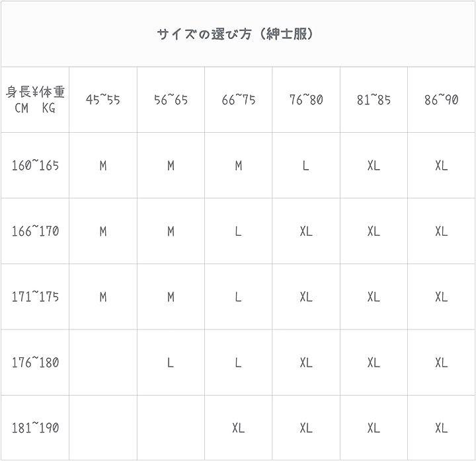Viewport: 476px width, 461px height.
Task: Click the 66~75 weight column header
Action: tap(238, 100)
